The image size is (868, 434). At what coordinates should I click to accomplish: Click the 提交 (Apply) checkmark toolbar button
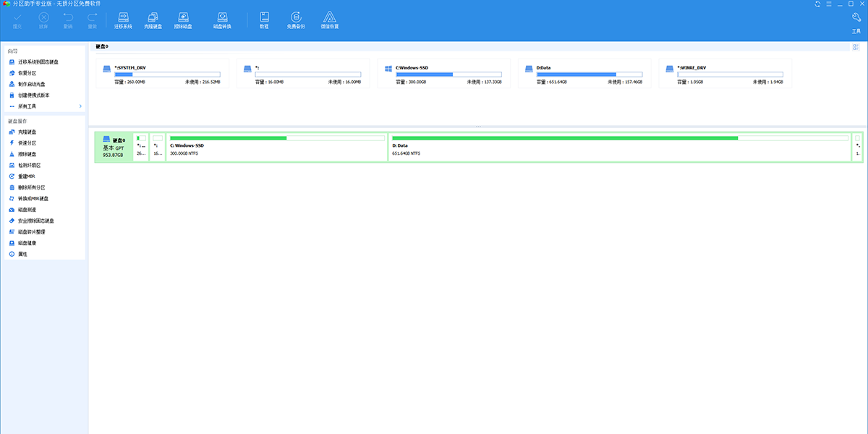[17, 20]
